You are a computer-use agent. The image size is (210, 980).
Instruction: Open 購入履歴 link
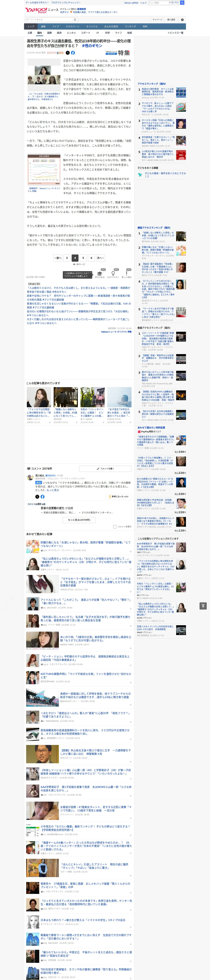pos(171,20)
